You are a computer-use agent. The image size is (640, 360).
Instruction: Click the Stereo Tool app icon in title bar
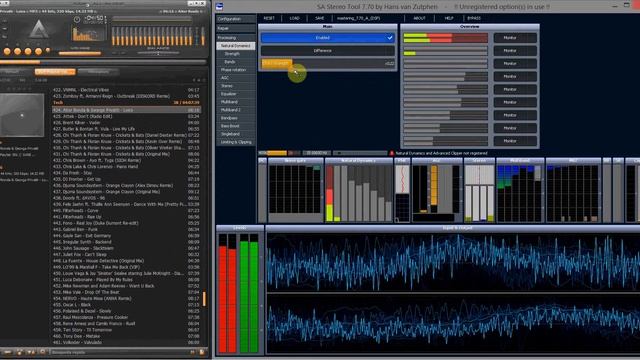click(x=220, y=6)
